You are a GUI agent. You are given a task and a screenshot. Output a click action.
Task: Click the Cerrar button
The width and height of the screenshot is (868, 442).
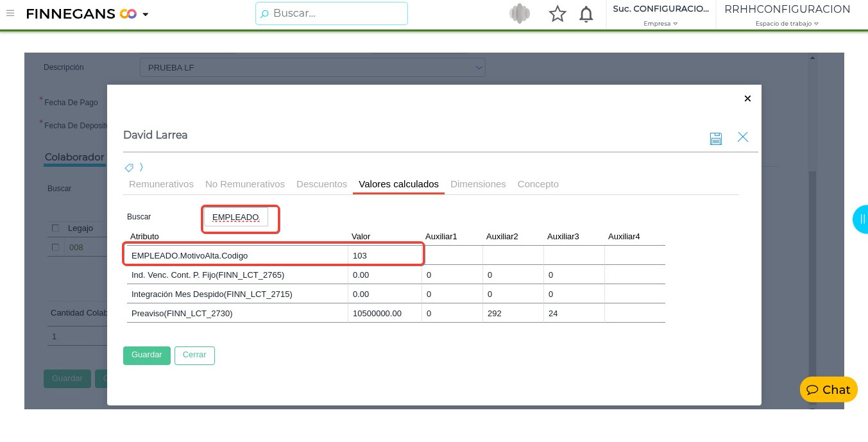coord(194,355)
